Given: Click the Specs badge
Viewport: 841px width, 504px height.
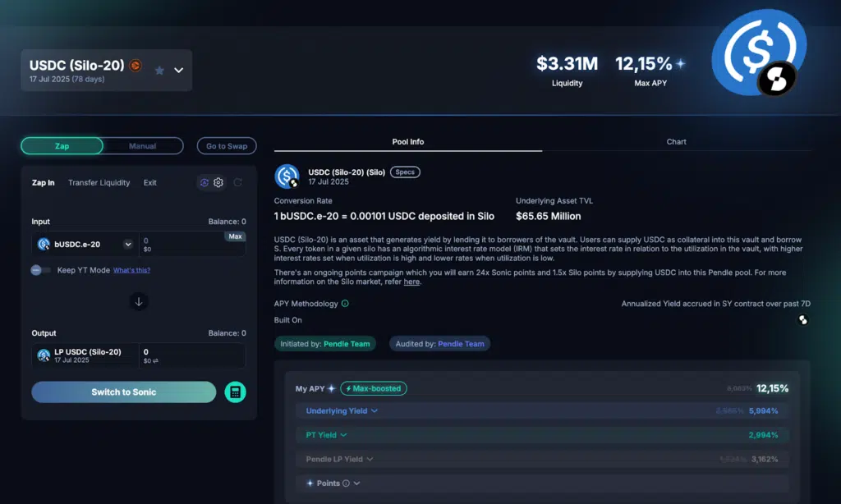Looking at the screenshot, I should [405, 172].
